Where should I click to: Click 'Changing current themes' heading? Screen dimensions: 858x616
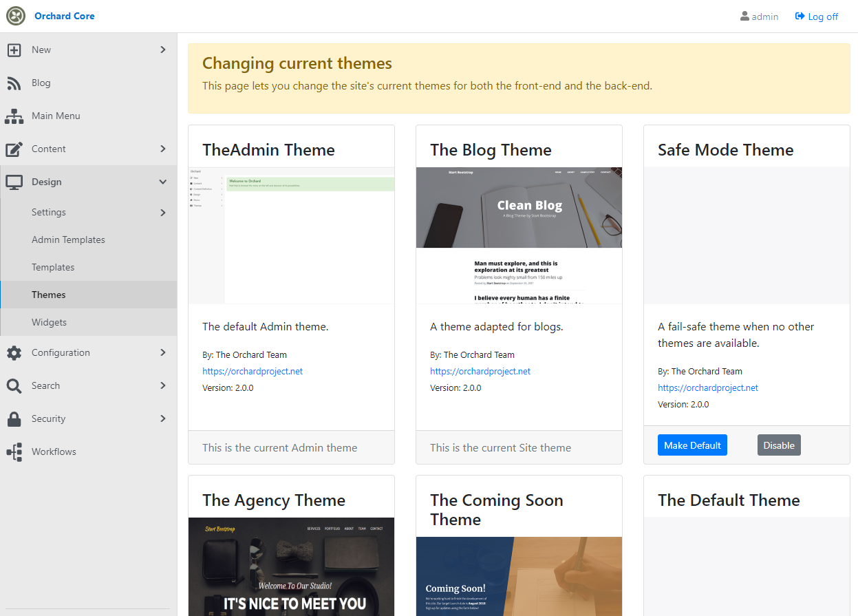tap(297, 63)
